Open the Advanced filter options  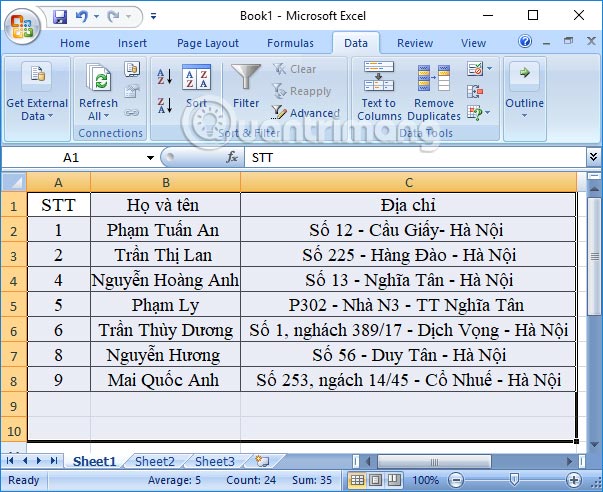click(x=306, y=113)
